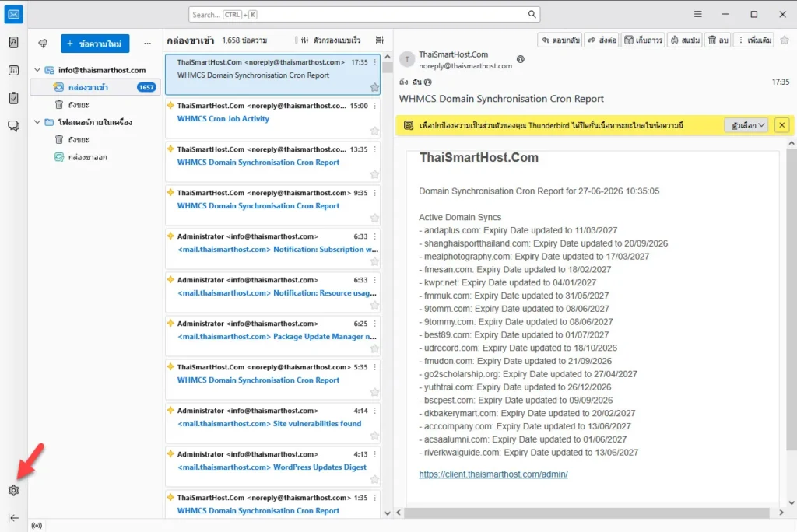Open the WHMCS Cron Job Activity message
This screenshot has width=797, height=532.
point(273,117)
